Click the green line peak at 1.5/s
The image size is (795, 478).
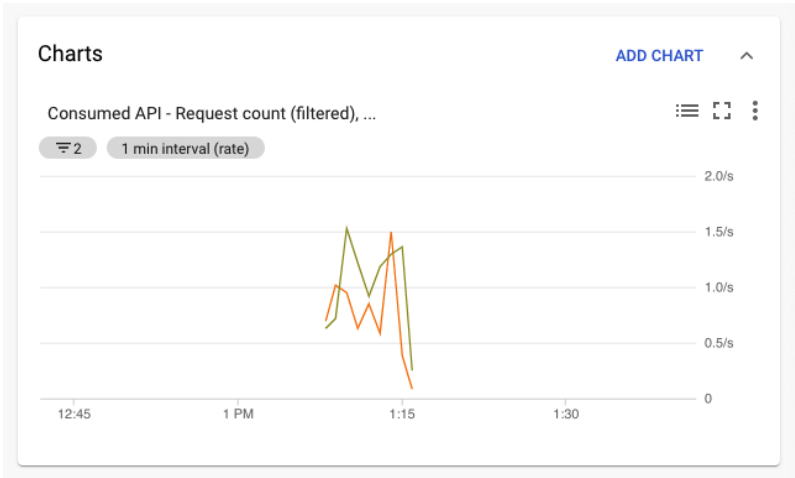coord(347,227)
